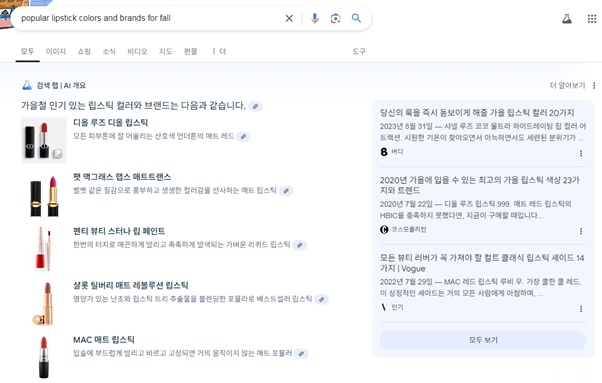The width and height of the screenshot is (602, 383).
Task: Switch to the 소식 tab
Action: (x=109, y=51)
